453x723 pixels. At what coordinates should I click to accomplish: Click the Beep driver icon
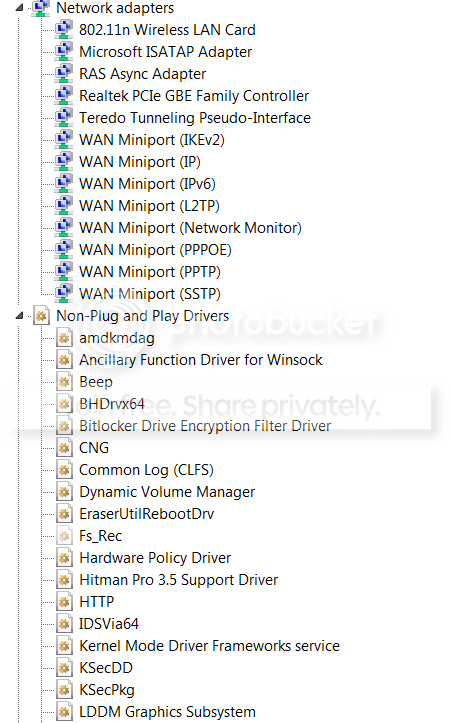coord(64,382)
